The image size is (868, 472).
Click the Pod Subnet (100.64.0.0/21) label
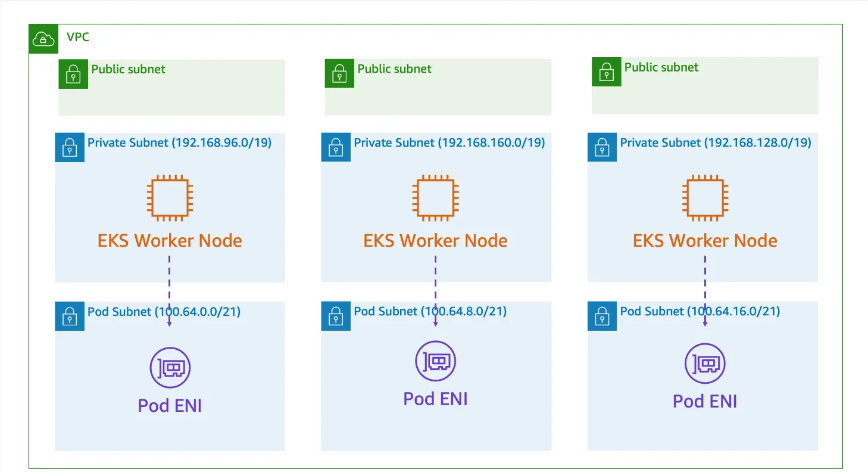click(164, 312)
